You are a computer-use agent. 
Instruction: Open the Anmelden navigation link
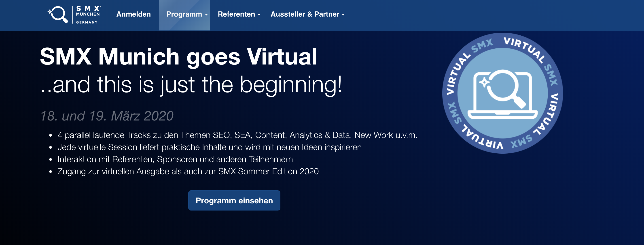pyautogui.click(x=133, y=14)
